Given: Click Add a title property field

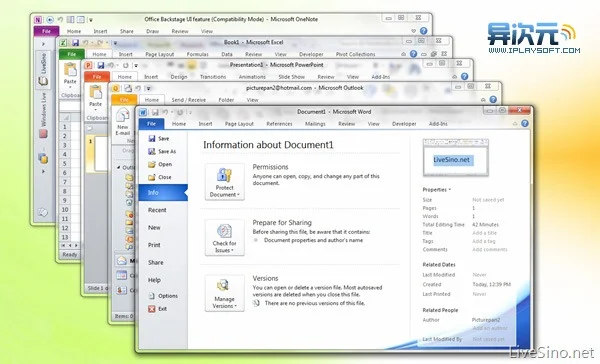Looking at the screenshot, I should pyautogui.click(x=484, y=233).
